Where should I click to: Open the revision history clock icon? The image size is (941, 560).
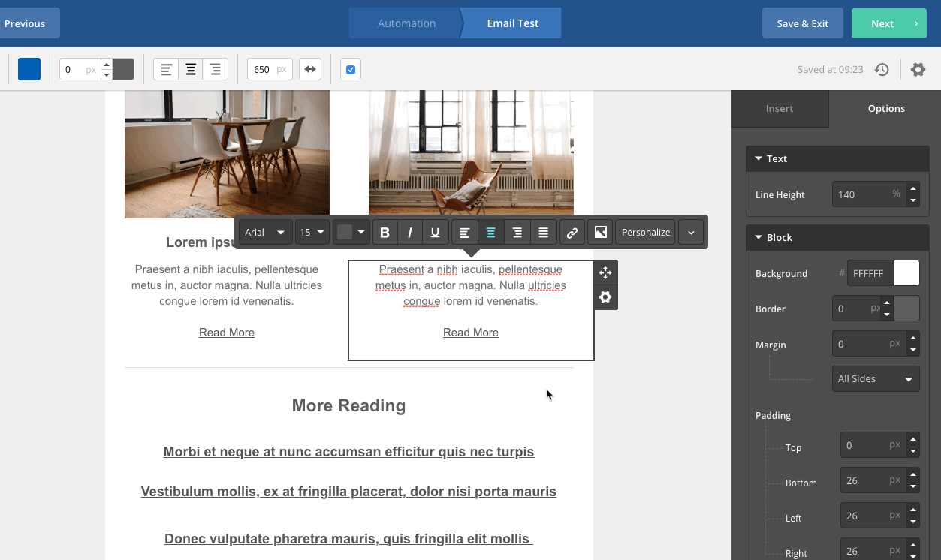point(882,69)
